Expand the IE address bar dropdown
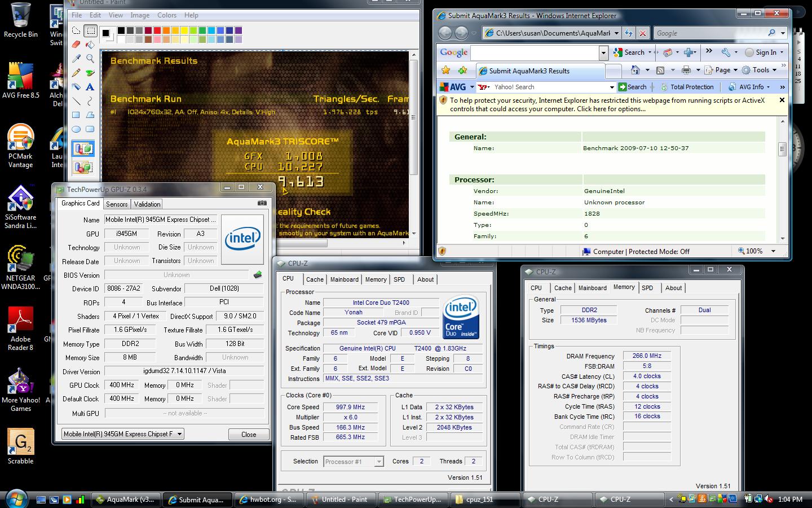The width and height of the screenshot is (812, 508). coord(616,33)
